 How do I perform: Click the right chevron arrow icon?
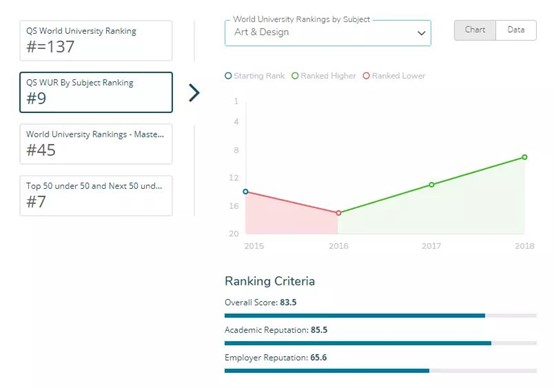(x=194, y=93)
